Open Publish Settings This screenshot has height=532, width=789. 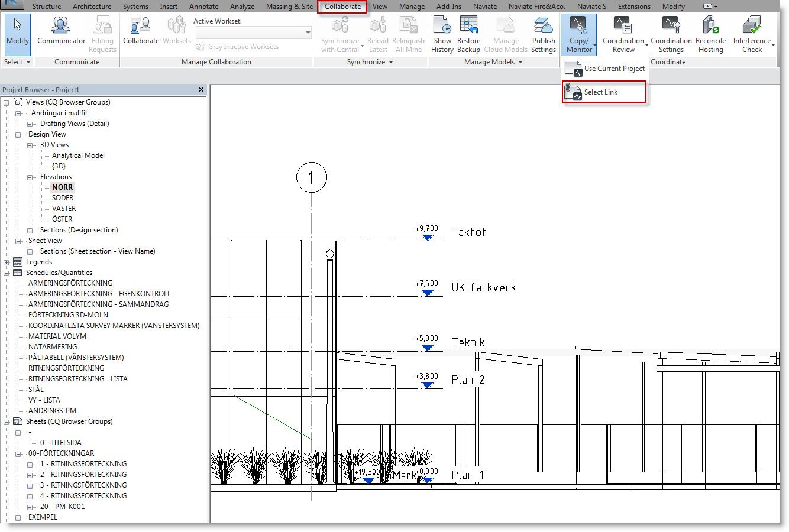(543, 34)
